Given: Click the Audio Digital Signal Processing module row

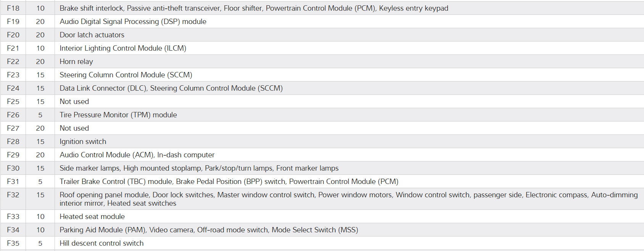Looking at the screenshot, I should pyautogui.click(x=133, y=22).
